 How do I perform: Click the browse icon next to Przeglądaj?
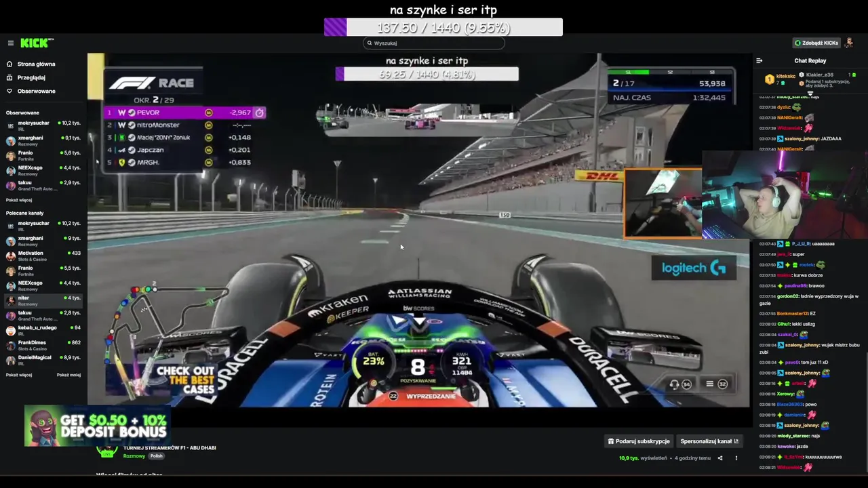coord(9,77)
